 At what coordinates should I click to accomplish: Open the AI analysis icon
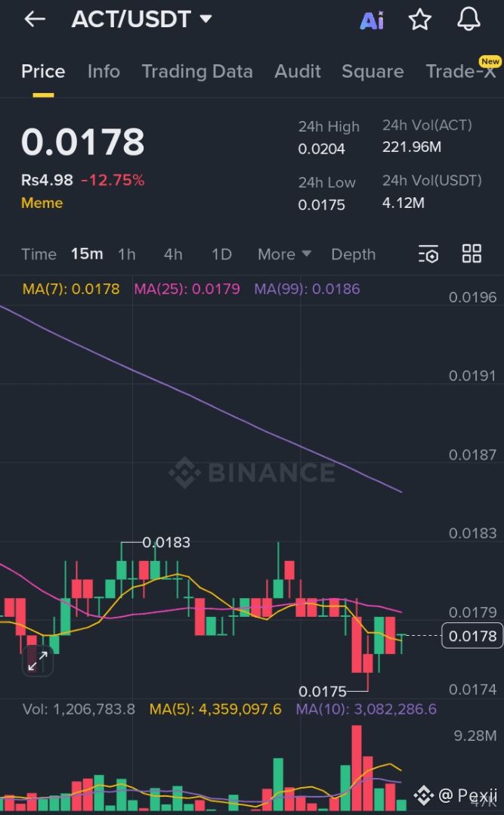tap(372, 20)
